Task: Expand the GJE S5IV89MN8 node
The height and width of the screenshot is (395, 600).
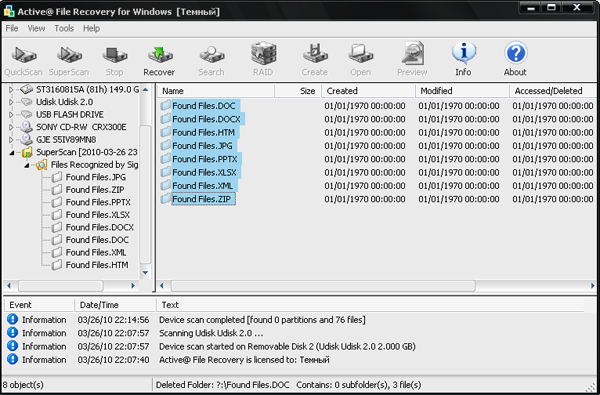Action: point(11,140)
